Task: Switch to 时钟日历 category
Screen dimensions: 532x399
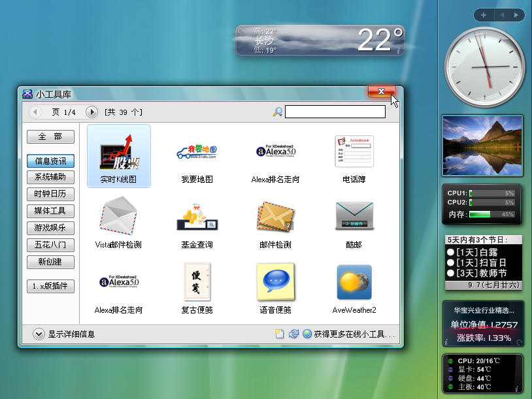Action: 50,194
